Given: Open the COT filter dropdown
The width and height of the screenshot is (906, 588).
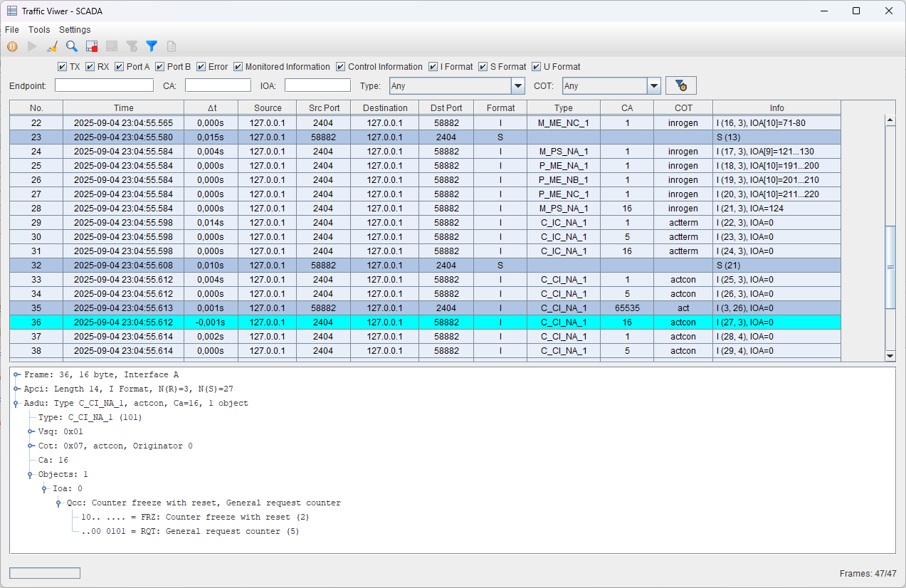Looking at the screenshot, I should [x=653, y=86].
